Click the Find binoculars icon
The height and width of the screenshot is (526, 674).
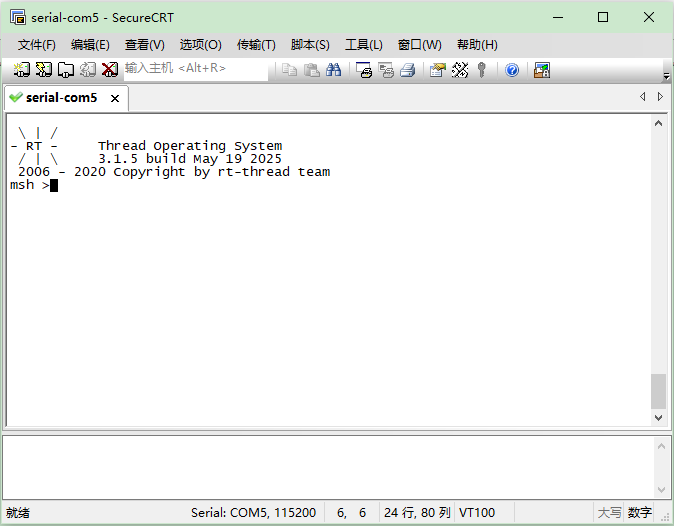334,70
